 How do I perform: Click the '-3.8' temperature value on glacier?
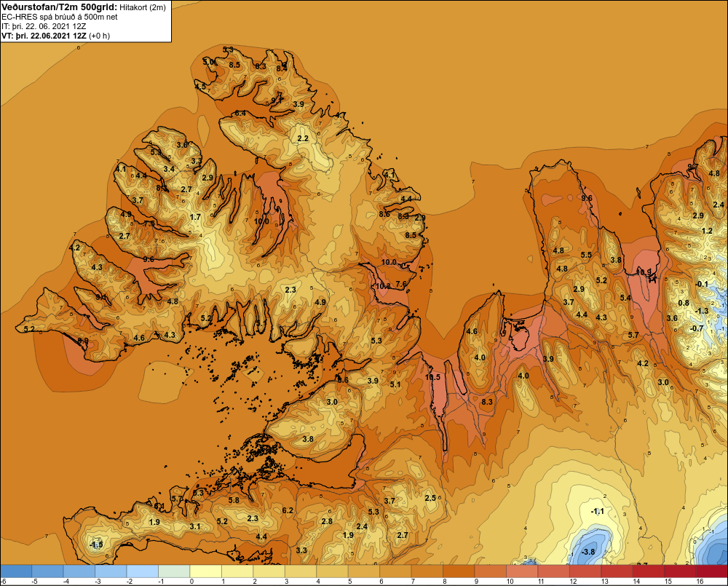pos(587,552)
